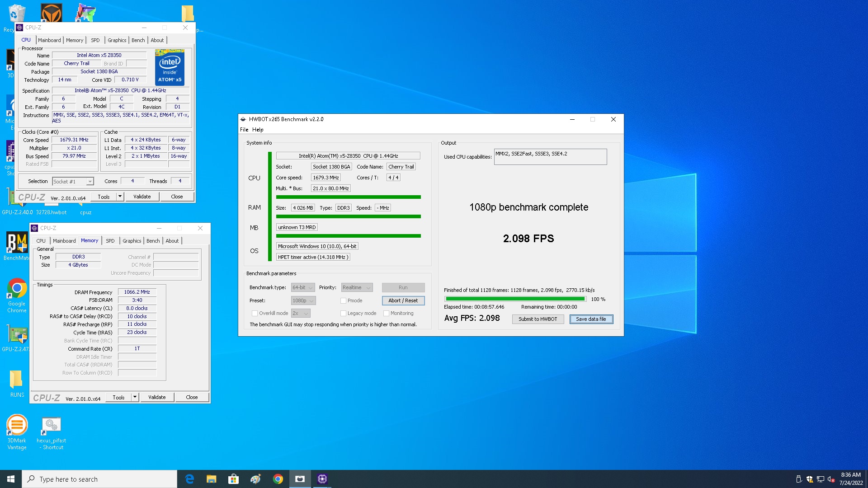The height and width of the screenshot is (488, 868).
Task: Click the Type here to search box
Action: 99,479
